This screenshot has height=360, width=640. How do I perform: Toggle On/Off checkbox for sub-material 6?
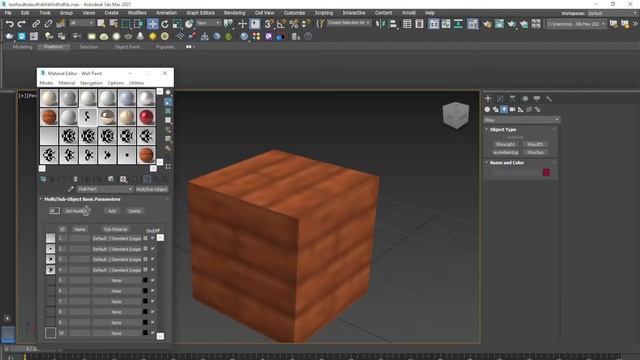pos(153,291)
